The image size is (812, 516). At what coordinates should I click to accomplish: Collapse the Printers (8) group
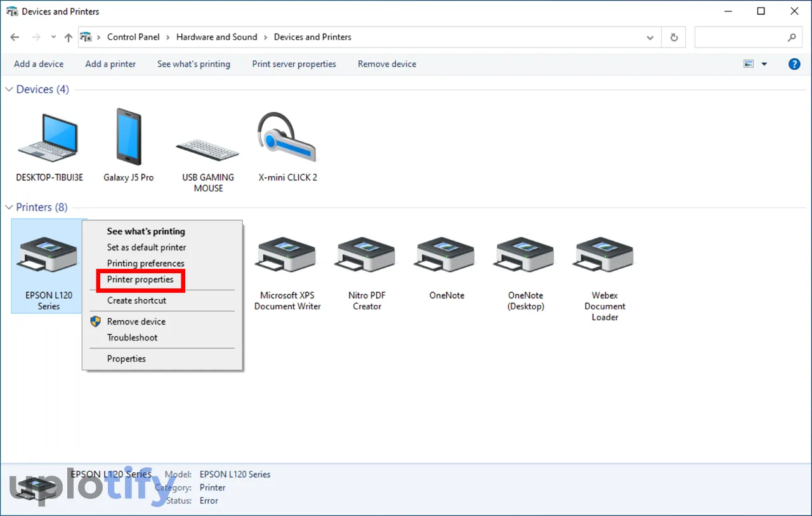pos(9,207)
